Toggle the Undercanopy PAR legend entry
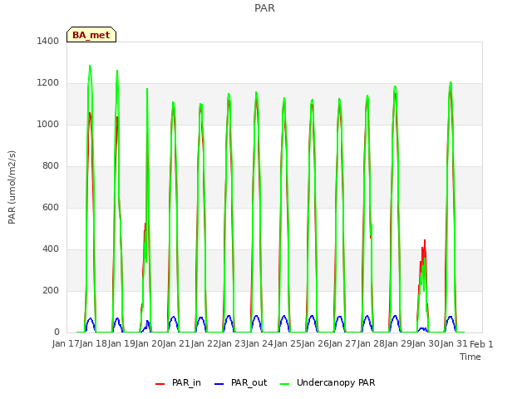This screenshot has width=532, height=399. [x=328, y=382]
